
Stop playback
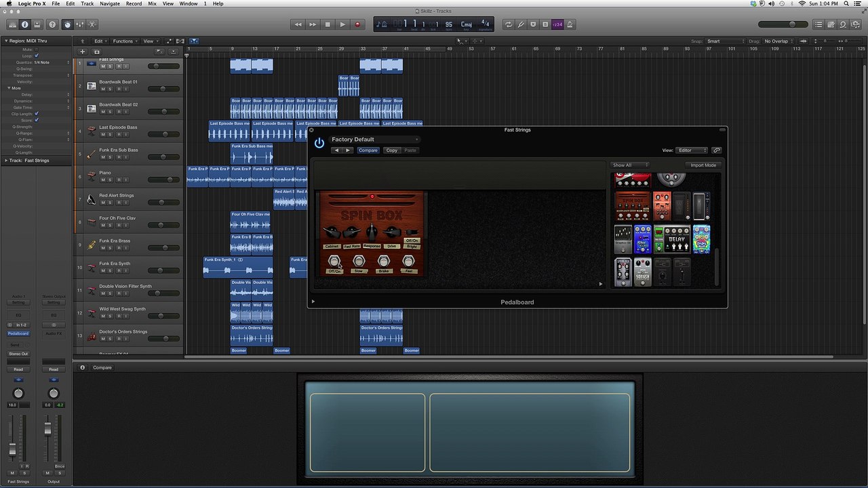tap(328, 24)
